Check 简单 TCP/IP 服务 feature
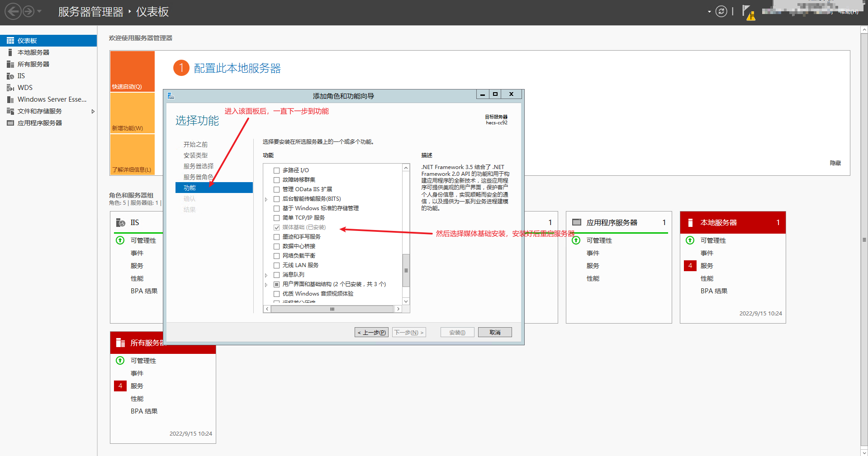The height and width of the screenshot is (456, 868). (276, 218)
